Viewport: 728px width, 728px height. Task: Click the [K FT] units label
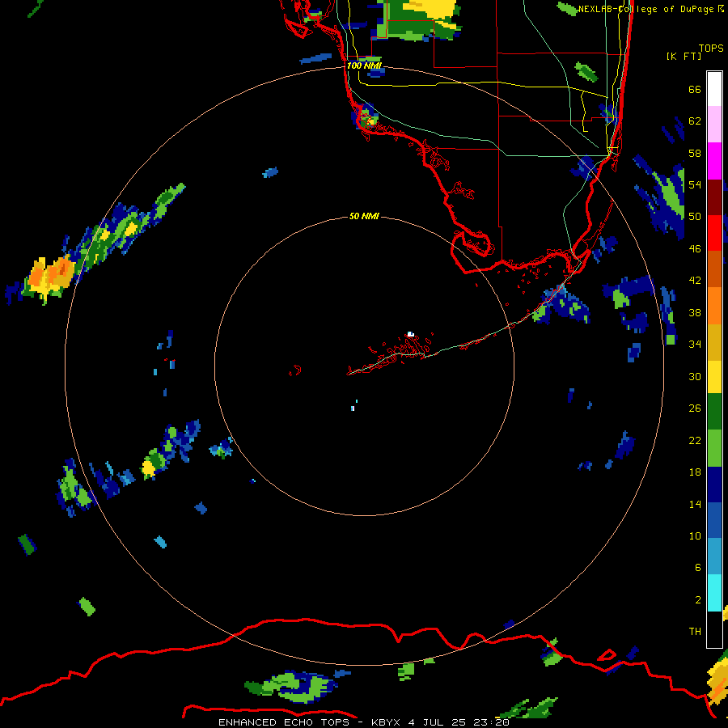tap(684, 56)
